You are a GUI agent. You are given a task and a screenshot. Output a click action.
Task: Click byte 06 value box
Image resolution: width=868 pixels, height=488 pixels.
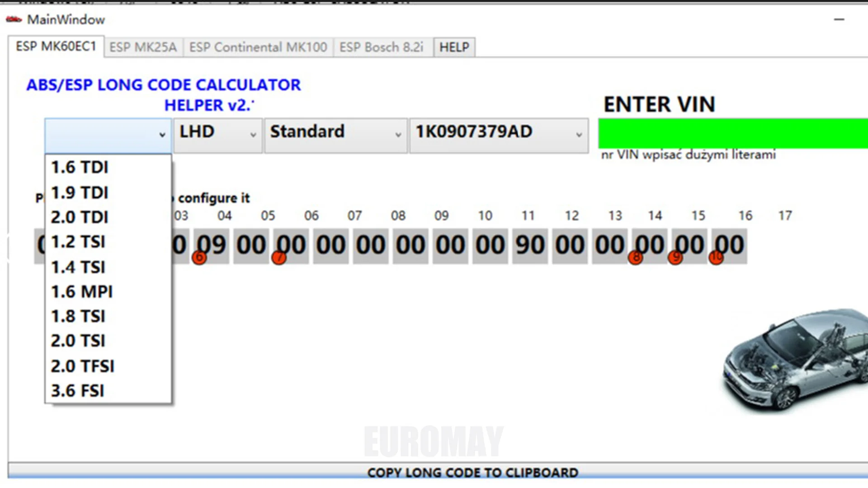[x=291, y=246]
